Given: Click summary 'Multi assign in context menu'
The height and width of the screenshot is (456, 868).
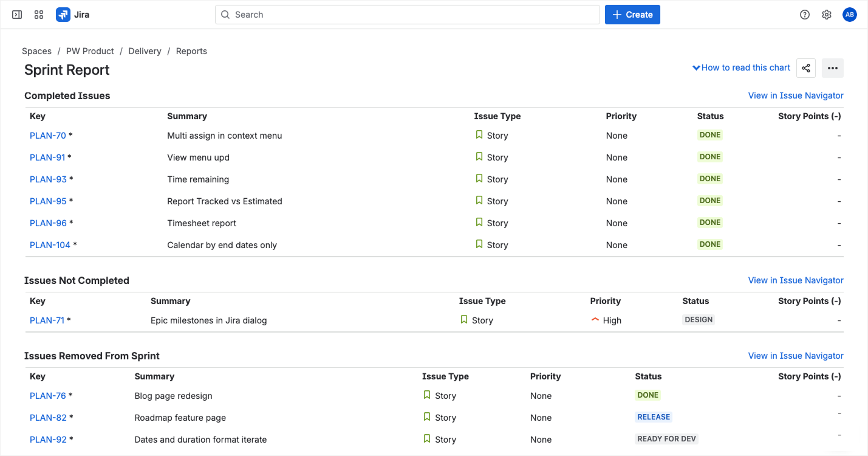Looking at the screenshot, I should tap(225, 136).
